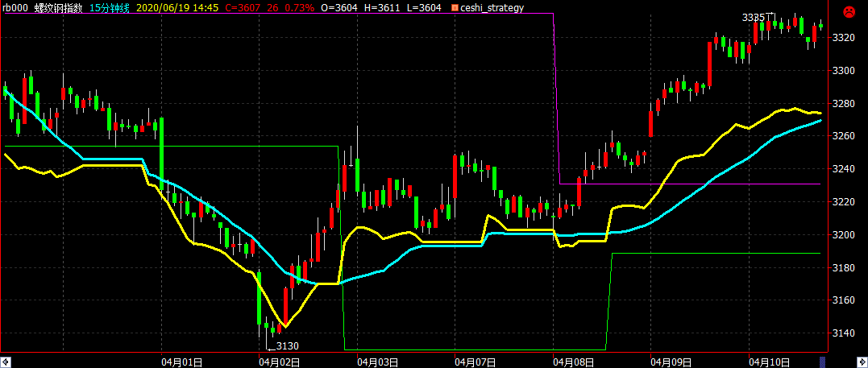The height and width of the screenshot is (368, 868).
Task: Click the 3240 price axis label
Action: pos(843,169)
